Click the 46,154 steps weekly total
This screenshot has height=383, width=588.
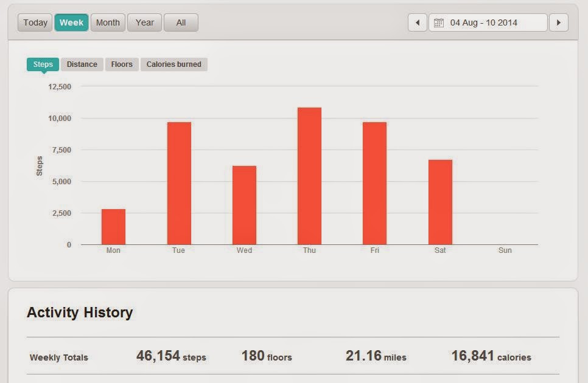171,356
